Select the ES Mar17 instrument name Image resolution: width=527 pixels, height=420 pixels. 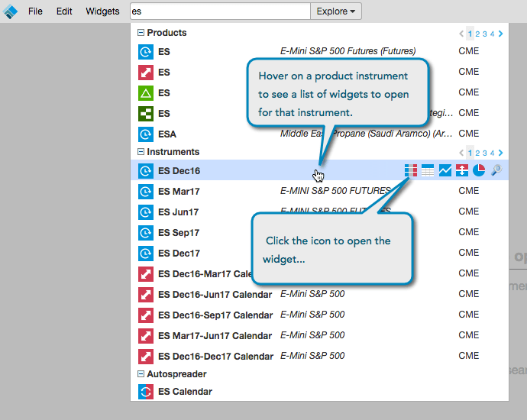179,192
